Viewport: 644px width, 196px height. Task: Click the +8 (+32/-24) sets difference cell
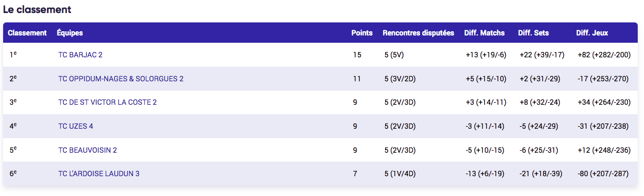pyautogui.click(x=540, y=103)
